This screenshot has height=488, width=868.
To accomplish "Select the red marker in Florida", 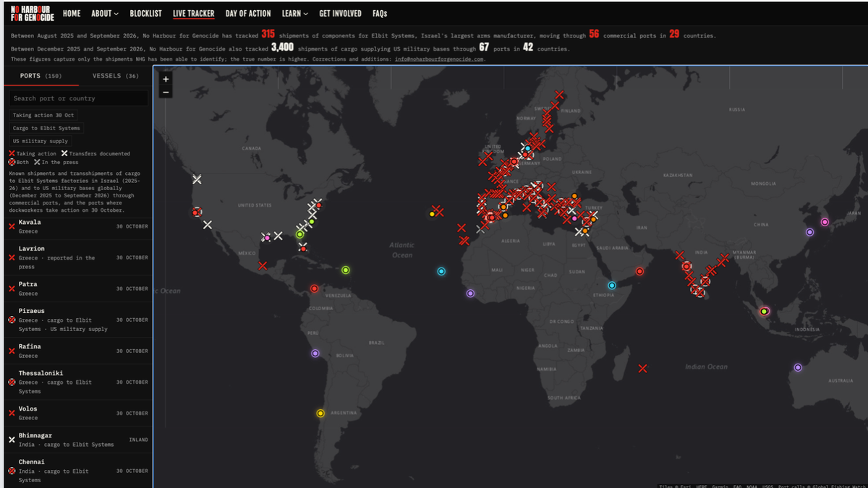I will 303,249.
